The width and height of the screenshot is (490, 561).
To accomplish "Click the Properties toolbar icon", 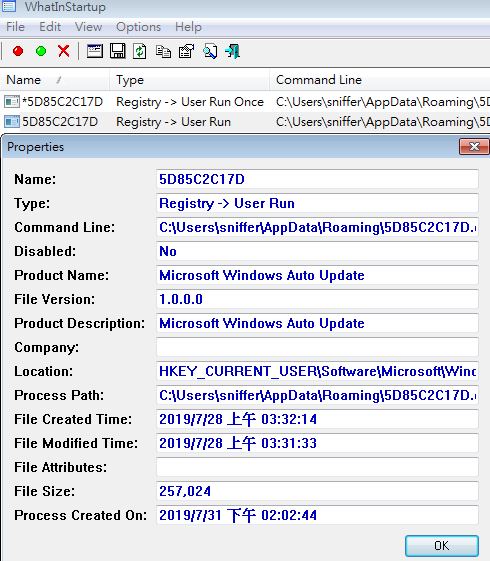I will point(186,51).
